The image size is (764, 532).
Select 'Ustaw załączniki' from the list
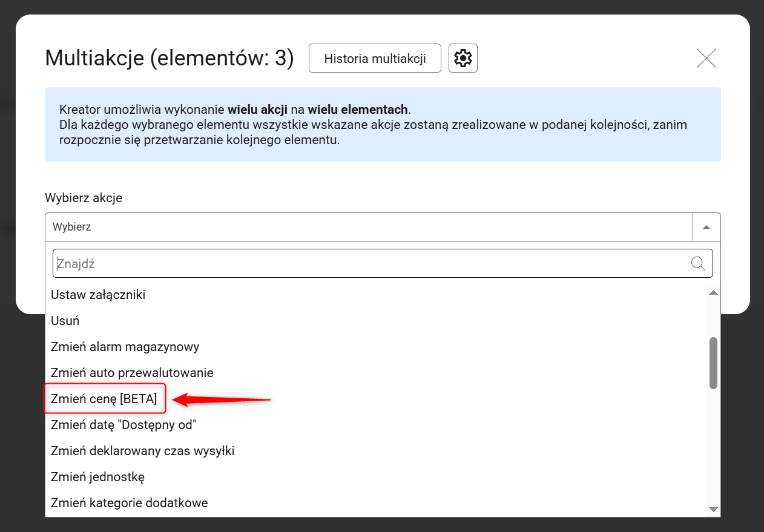coord(98,295)
